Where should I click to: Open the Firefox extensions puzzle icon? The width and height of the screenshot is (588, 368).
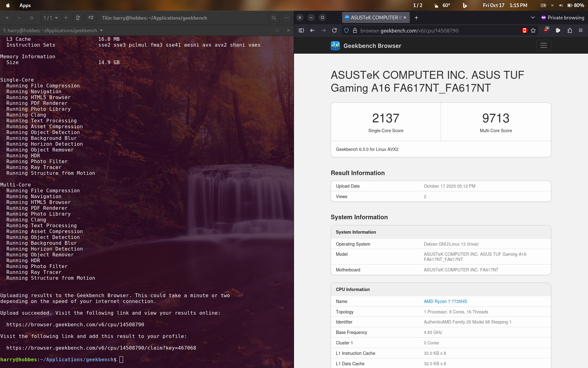click(570, 30)
